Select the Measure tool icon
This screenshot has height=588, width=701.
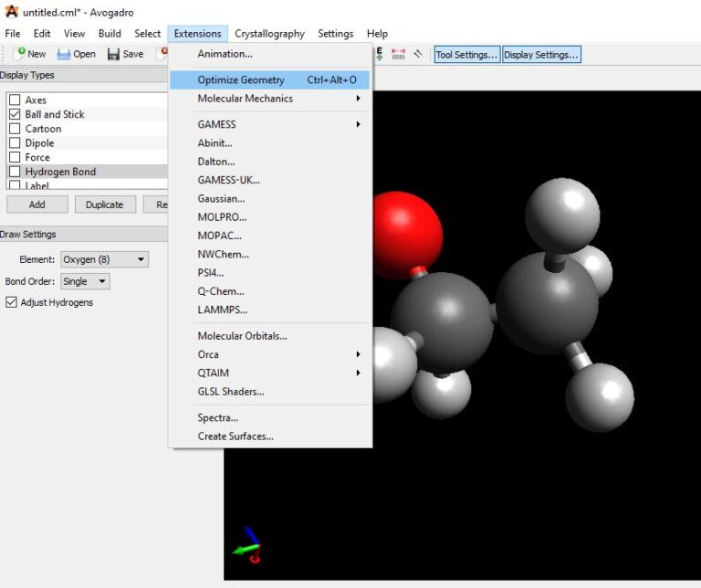coord(399,54)
